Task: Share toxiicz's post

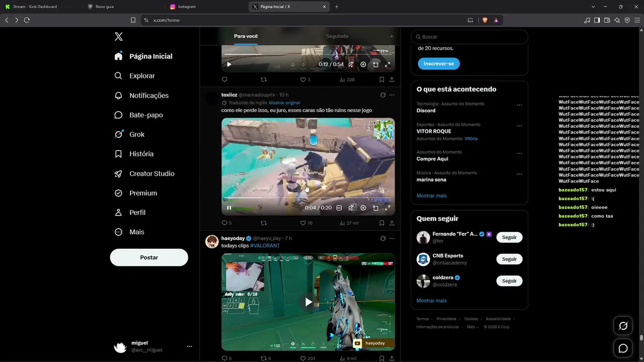Action: [392, 223]
